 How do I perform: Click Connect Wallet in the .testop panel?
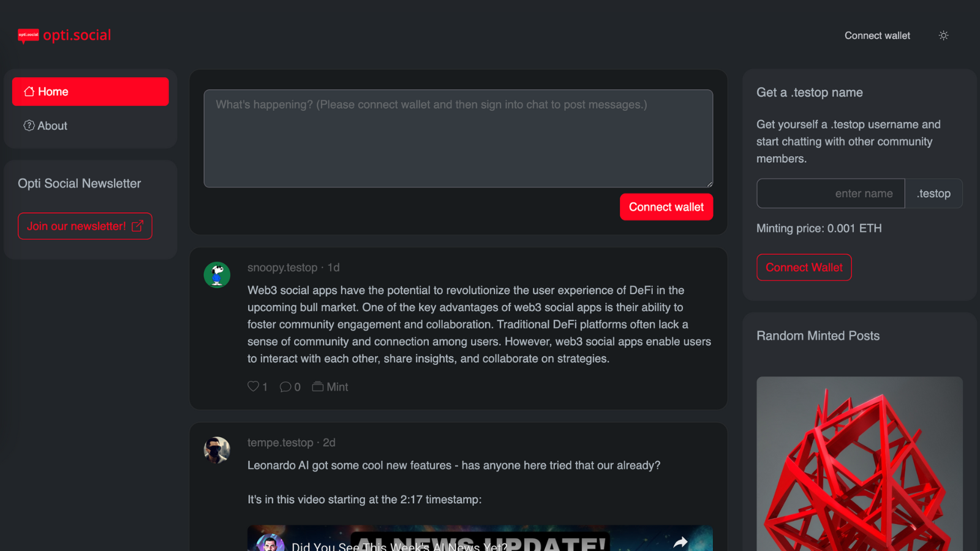[x=804, y=268]
